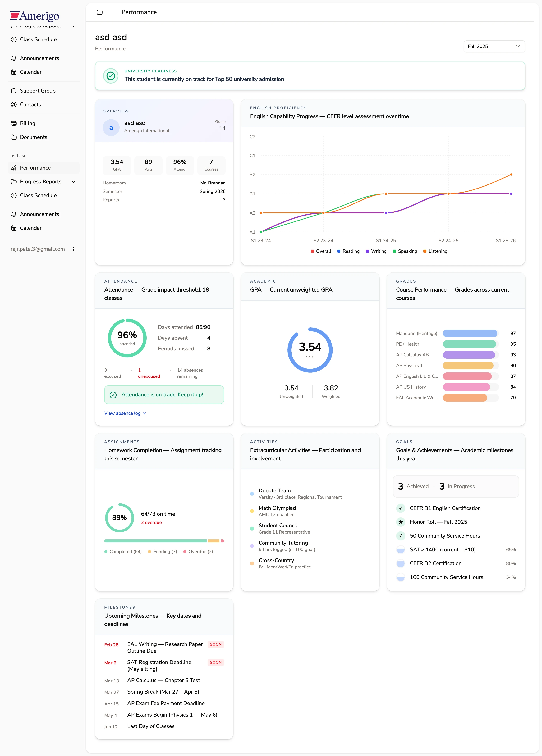This screenshot has height=756, width=542.
Task: Click the Documents folder icon
Action: [14, 137]
